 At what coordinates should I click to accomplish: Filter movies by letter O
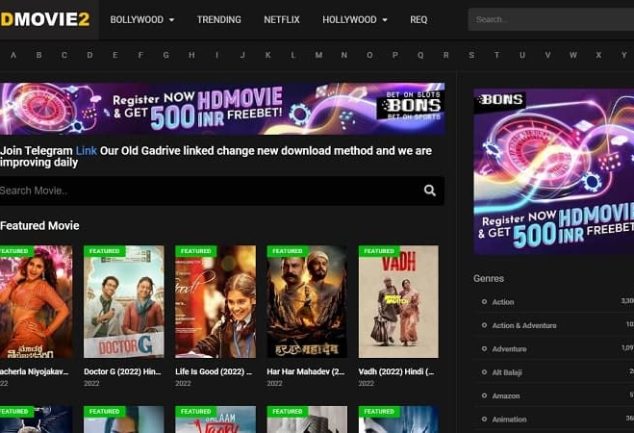click(x=370, y=55)
